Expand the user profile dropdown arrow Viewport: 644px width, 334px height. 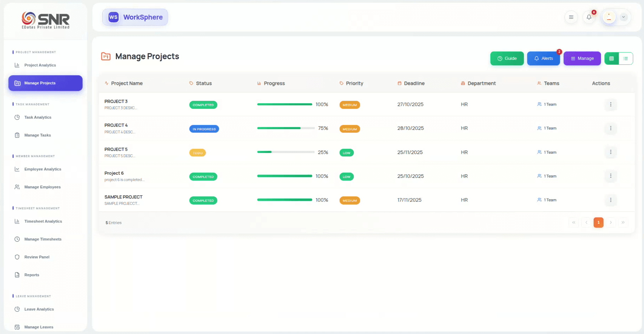623,17
